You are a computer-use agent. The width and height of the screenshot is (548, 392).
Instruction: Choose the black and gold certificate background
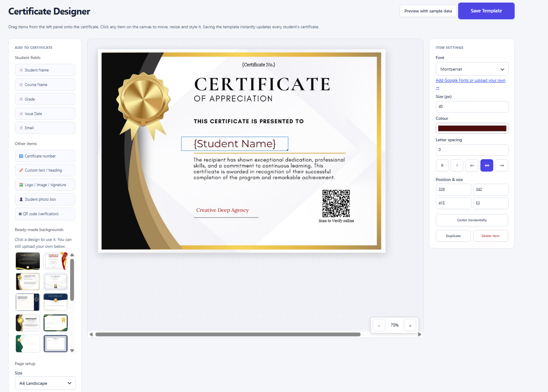coord(28,261)
